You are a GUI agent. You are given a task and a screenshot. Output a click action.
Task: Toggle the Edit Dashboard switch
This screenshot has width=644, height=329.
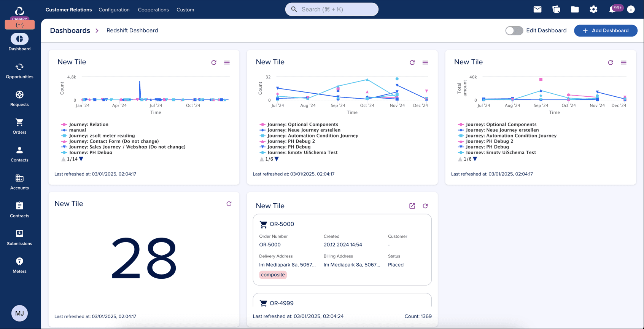pos(514,30)
